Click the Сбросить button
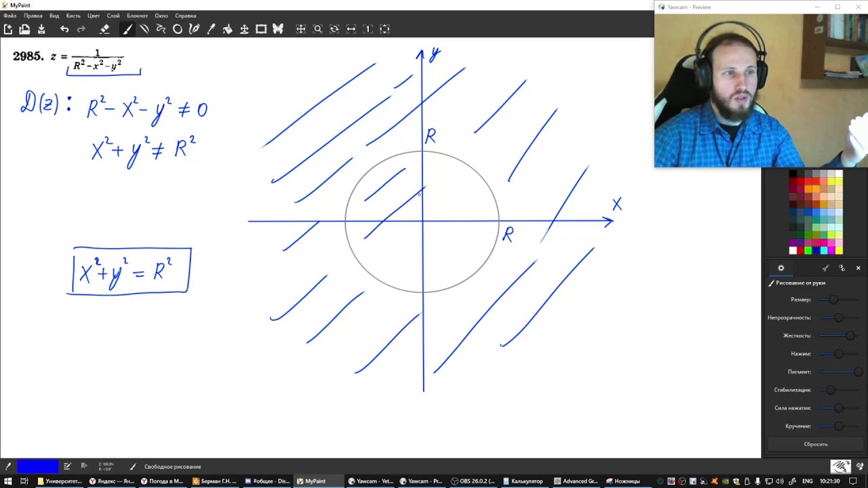The image size is (868, 488). click(x=815, y=444)
